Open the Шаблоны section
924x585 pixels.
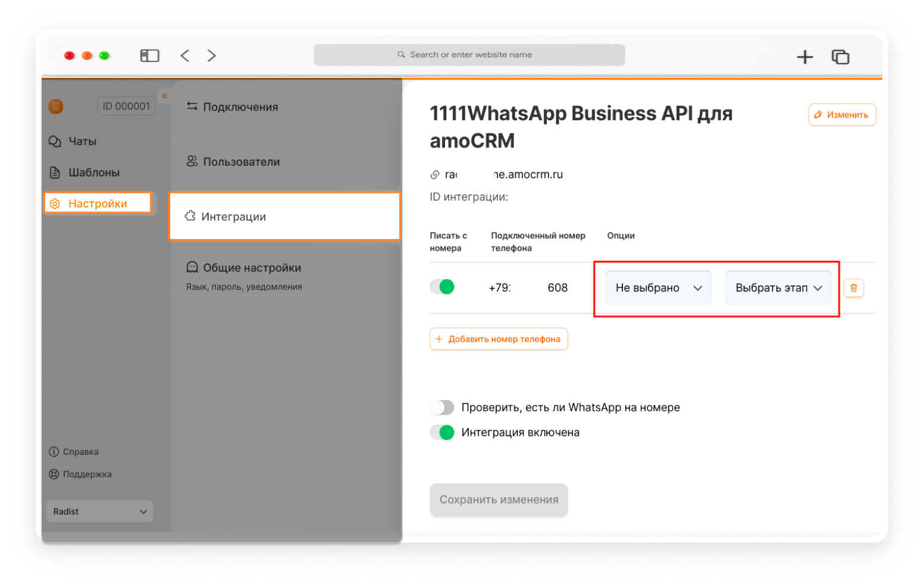[x=84, y=172]
